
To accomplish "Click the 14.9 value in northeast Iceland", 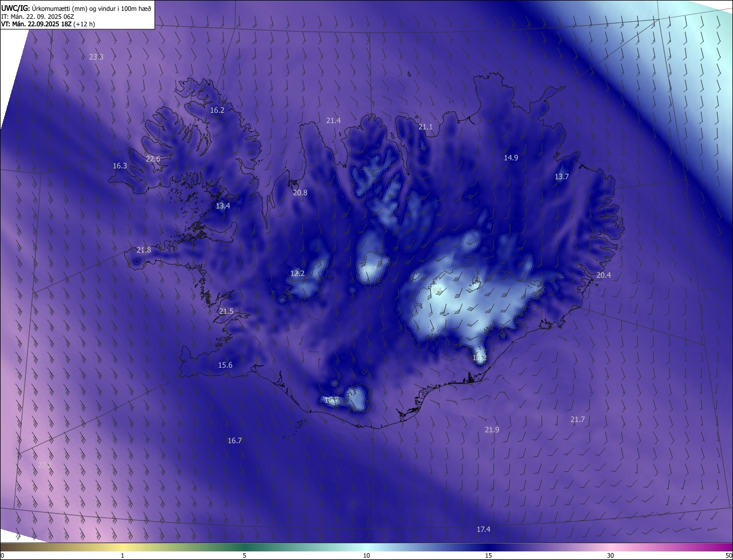I will click(x=511, y=157).
